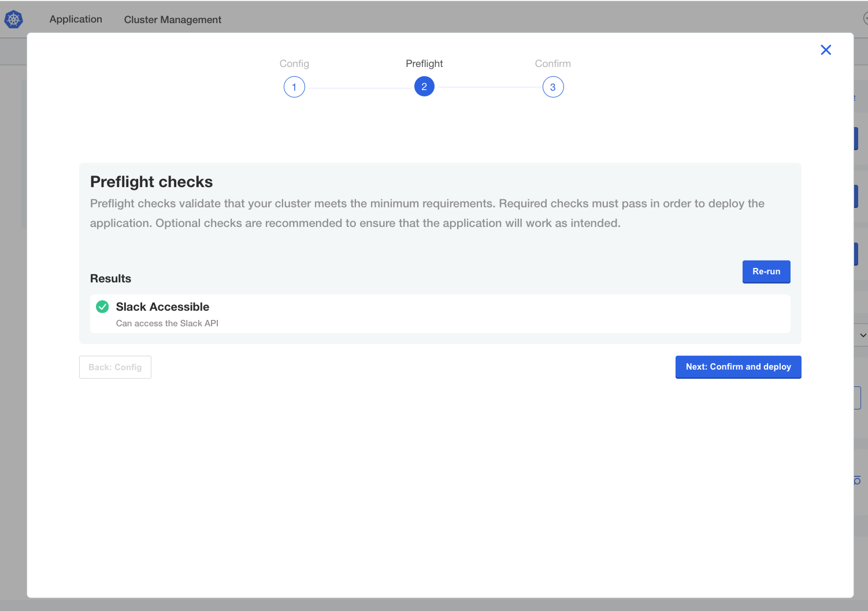Select the Config step label
Screen dimensions: 868x611
294,64
